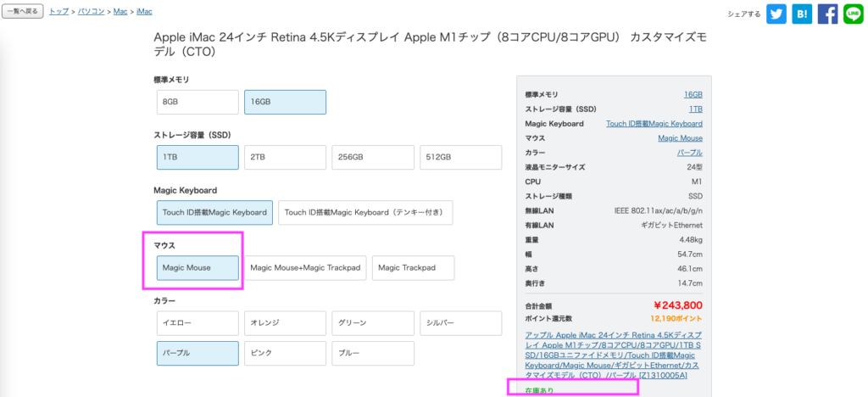The height and width of the screenshot is (397, 868).
Task: Click the ギガビットEthernet value
Action: 671,225
